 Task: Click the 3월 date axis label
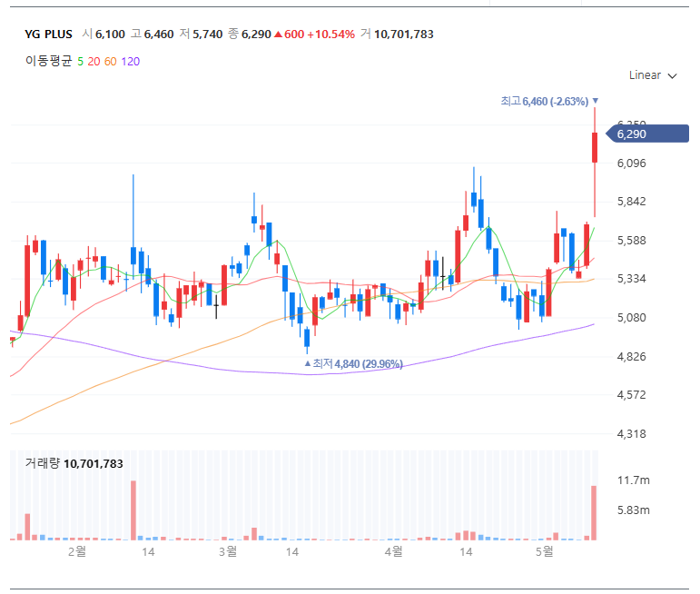pyautogui.click(x=228, y=551)
